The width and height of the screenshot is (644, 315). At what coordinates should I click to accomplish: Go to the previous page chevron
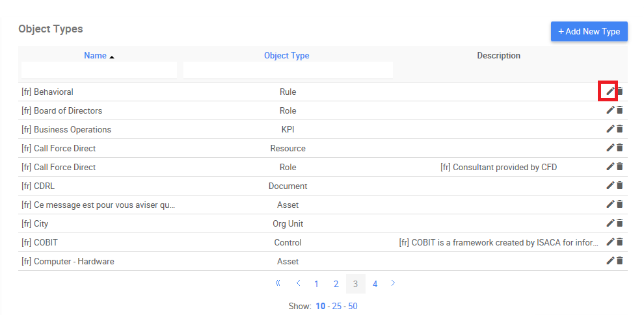[298, 283]
